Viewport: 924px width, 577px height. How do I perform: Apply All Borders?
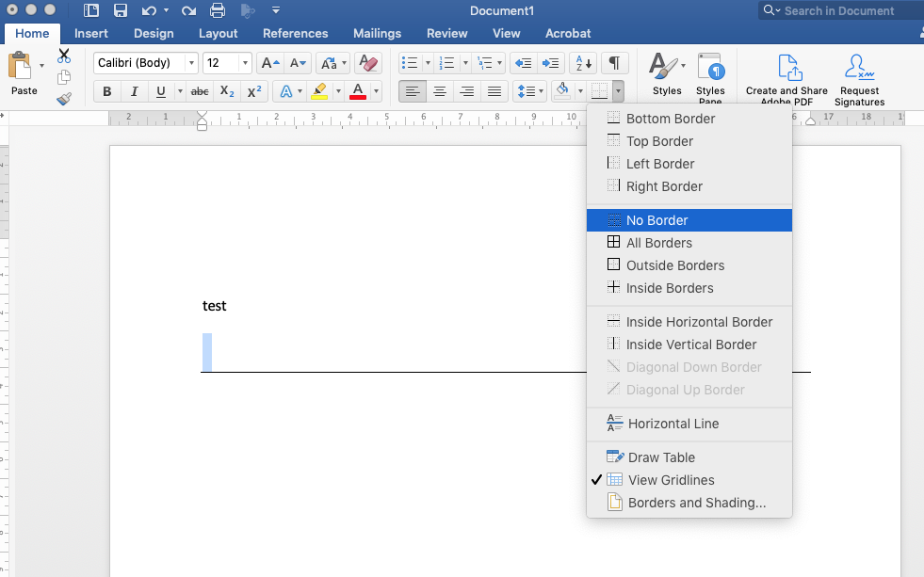point(689,243)
